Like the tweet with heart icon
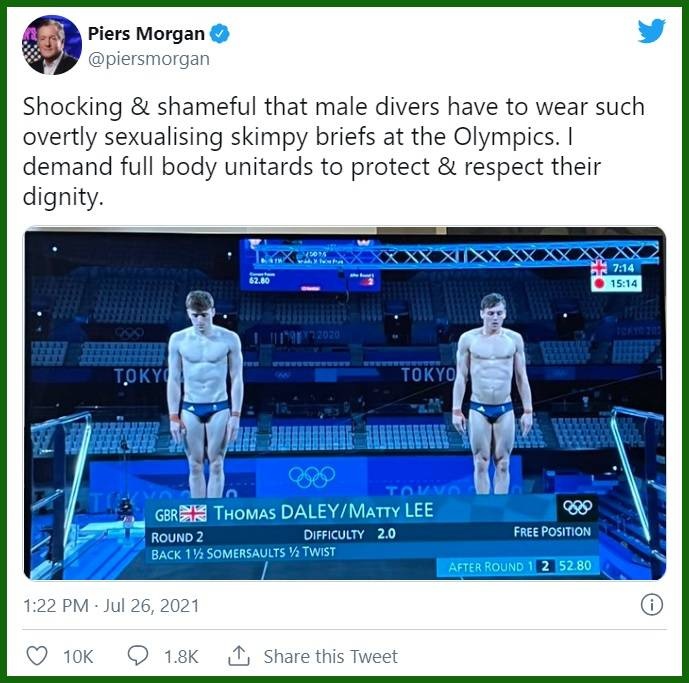Image resolution: width=689 pixels, height=683 pixels. click(37, 655)
